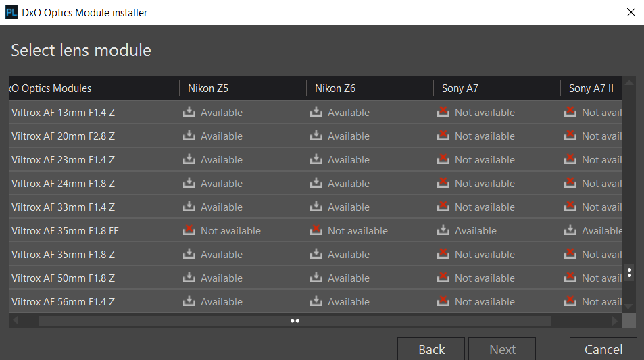The image size is (644, 360).
Task: Click unavailable icon for Viltrox 13mm Sony A7 II
Action: (570, 111)
